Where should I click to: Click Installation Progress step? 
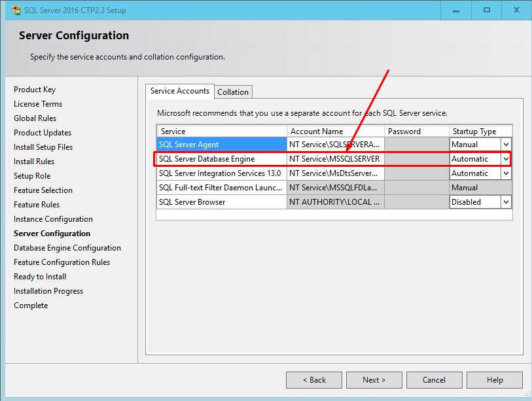48,291
